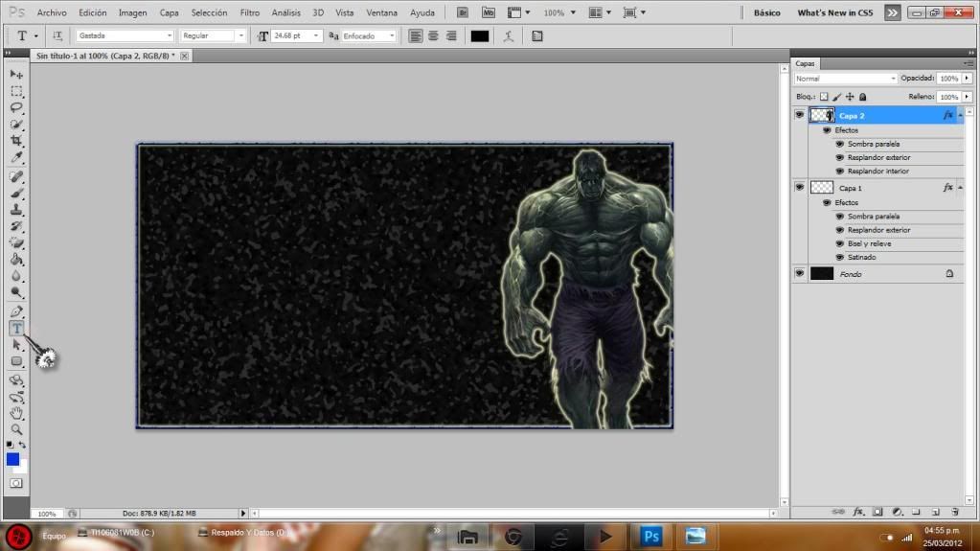Screen dimensions: 980x551
Task: Click the text color swatch
Action: 479,36
